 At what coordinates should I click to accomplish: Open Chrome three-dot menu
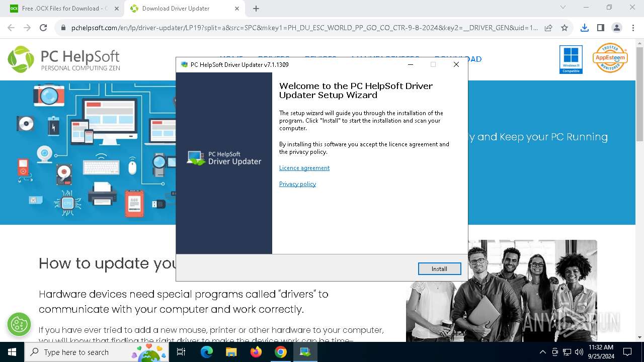click(632, 28)
